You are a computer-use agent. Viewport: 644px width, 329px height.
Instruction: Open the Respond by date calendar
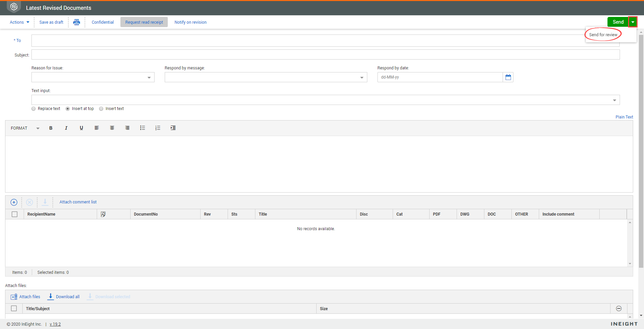508,77
